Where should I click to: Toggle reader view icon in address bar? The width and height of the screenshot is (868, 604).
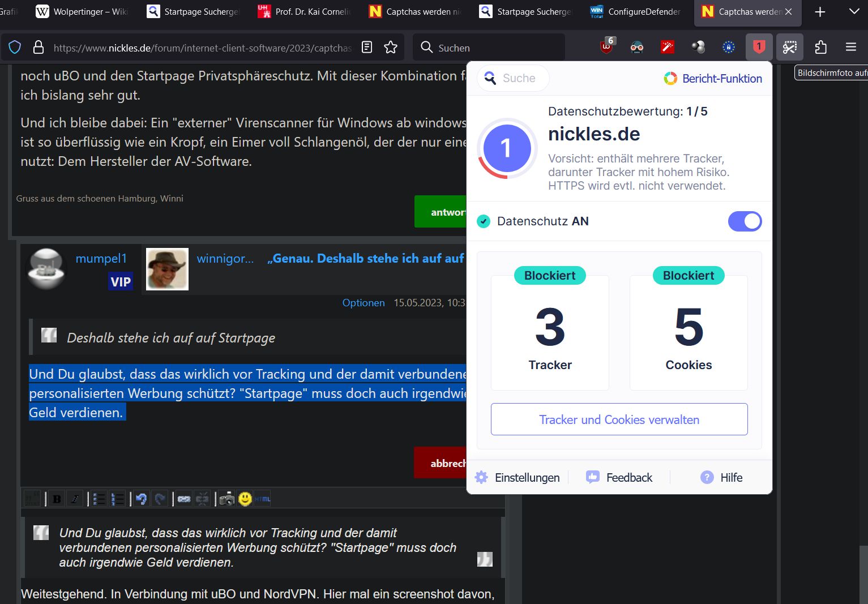click(367, 48)
